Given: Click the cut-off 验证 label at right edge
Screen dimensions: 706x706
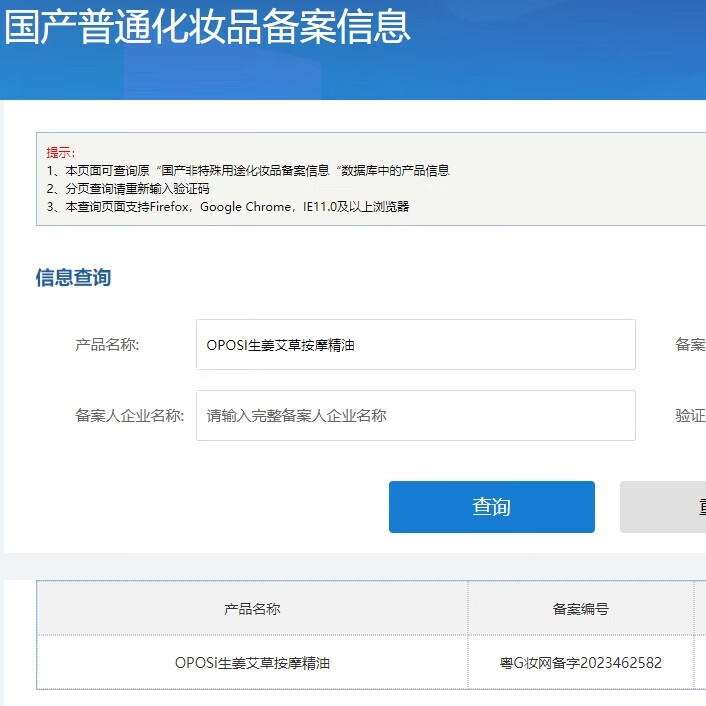Looking at the screenshot, I should (690, 415).
